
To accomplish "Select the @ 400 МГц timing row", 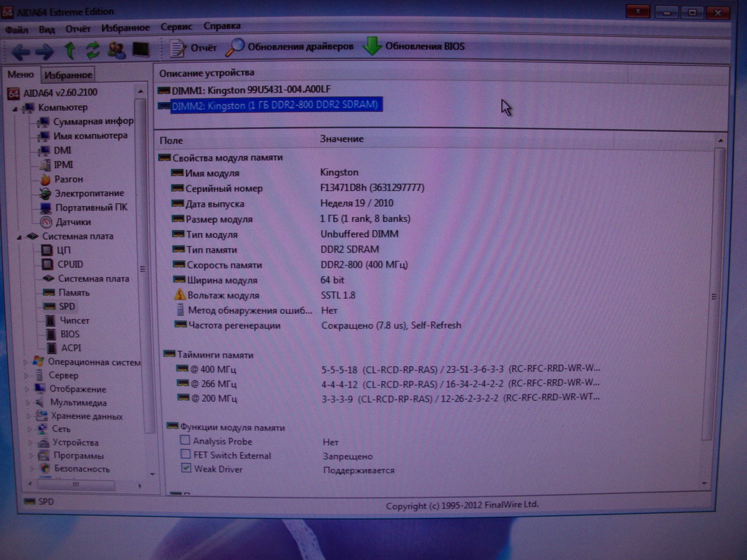I will (388, 369).
